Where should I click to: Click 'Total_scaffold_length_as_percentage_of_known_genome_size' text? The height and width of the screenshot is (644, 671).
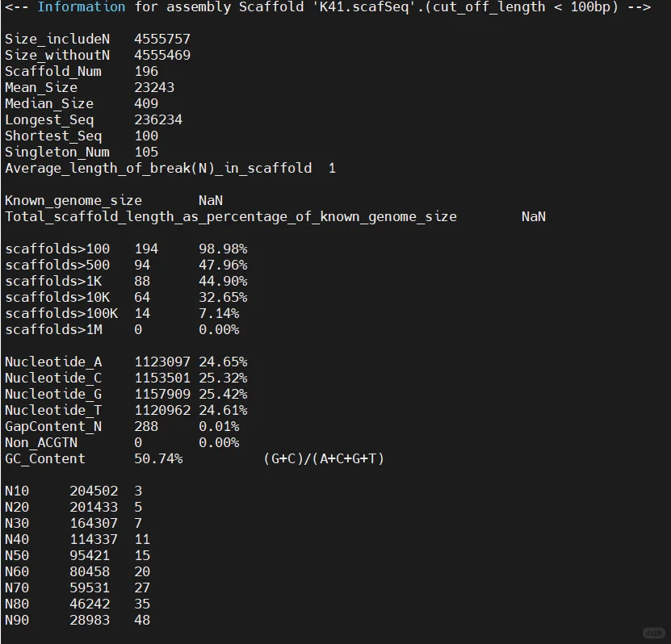(231, 217)
